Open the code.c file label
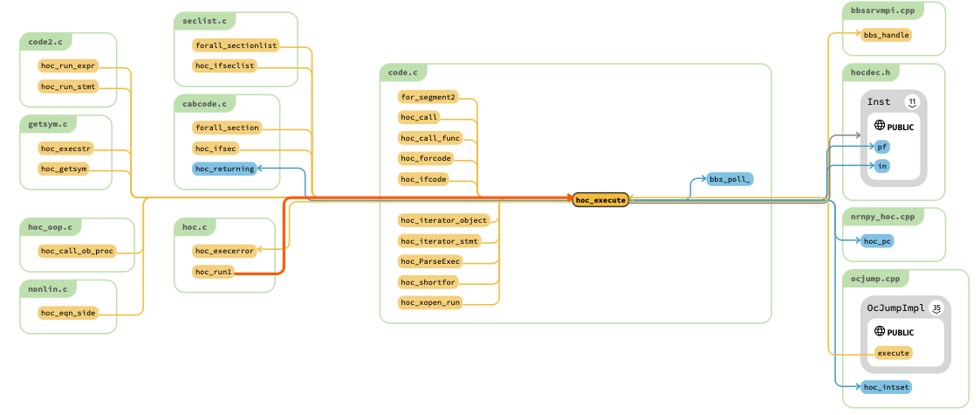Viewport: 980px width, 415px height. tap(402, 73)
